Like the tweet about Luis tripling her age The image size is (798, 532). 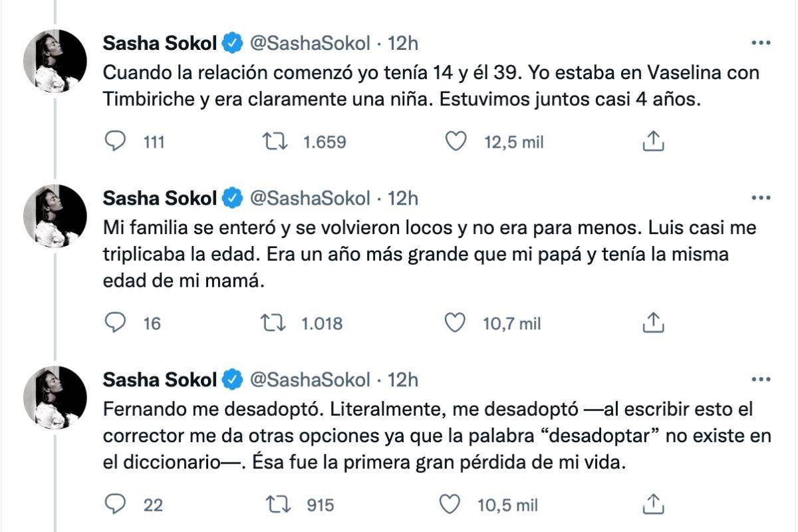coord(456,324)
